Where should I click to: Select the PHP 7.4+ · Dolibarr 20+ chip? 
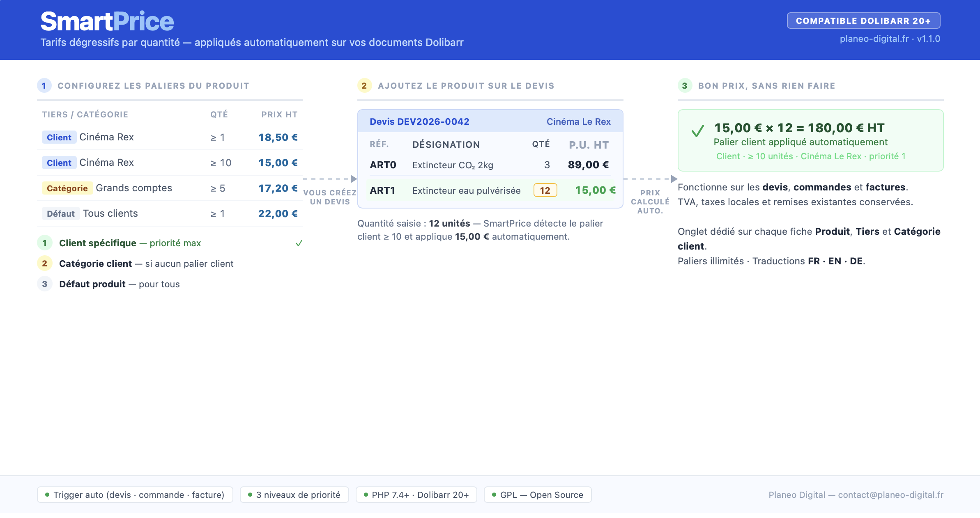pyautogui.click(x=416, y=495)
